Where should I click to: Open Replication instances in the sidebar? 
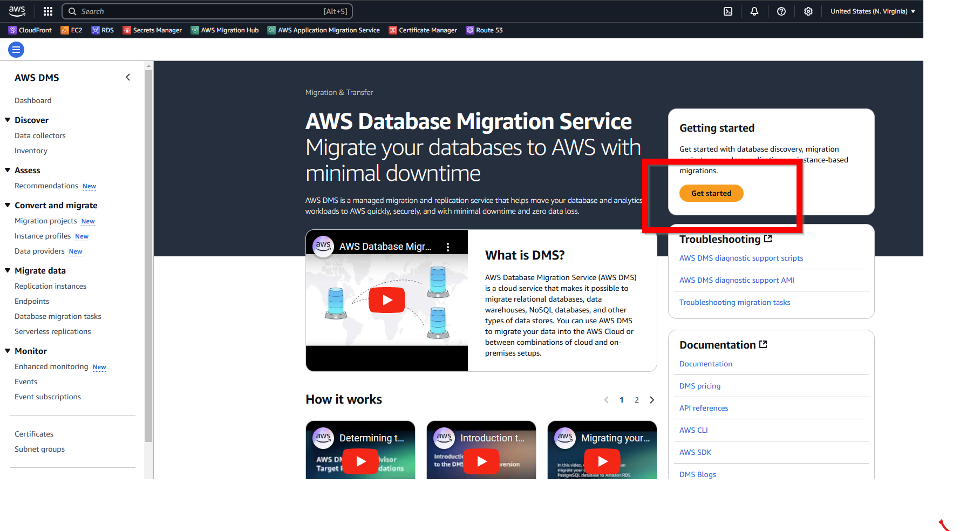(50, 286)
